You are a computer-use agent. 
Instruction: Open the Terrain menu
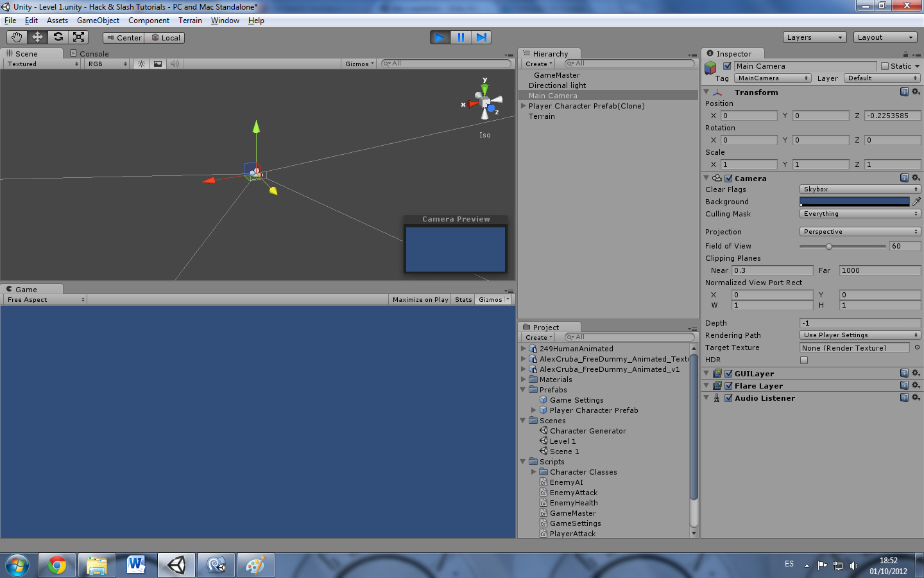(x=190, y=21)
